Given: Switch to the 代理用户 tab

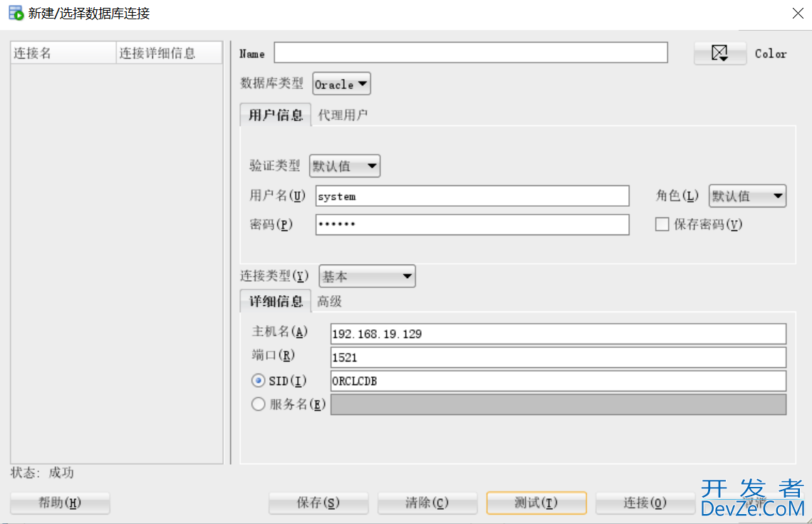Looking at the screenshot, I should [x=343, y=115].
